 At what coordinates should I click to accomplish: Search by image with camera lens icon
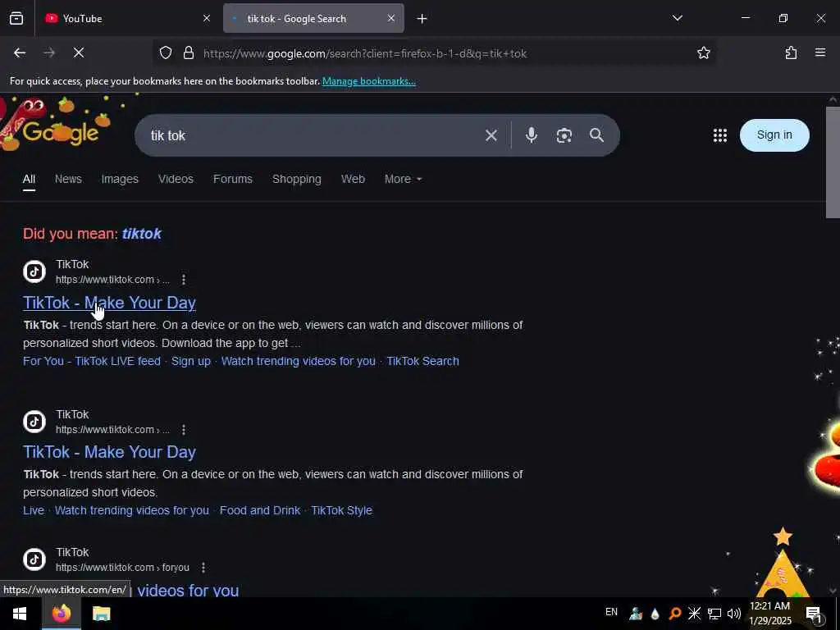click(x=564, y=135)
